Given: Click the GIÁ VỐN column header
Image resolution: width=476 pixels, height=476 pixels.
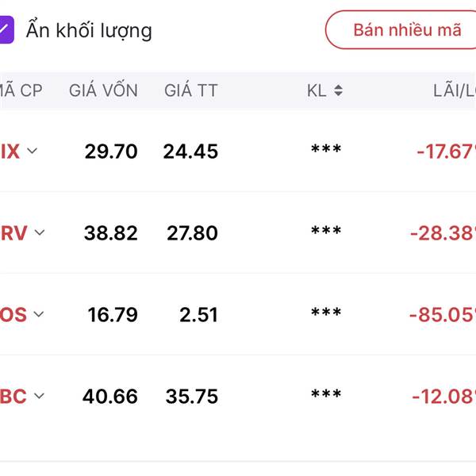Looking at the screenshot, I should click(x=103, y=90).
